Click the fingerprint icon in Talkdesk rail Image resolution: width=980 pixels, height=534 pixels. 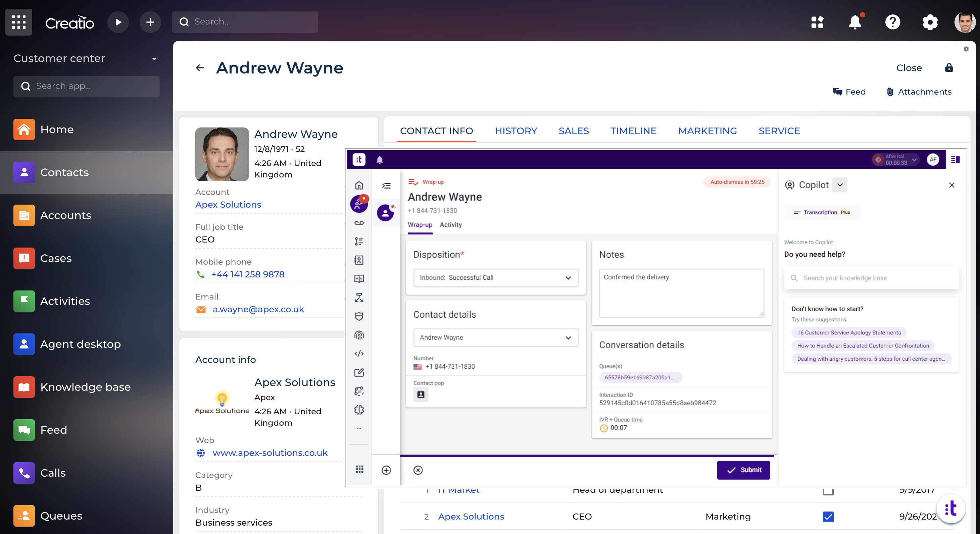point(359,335)
